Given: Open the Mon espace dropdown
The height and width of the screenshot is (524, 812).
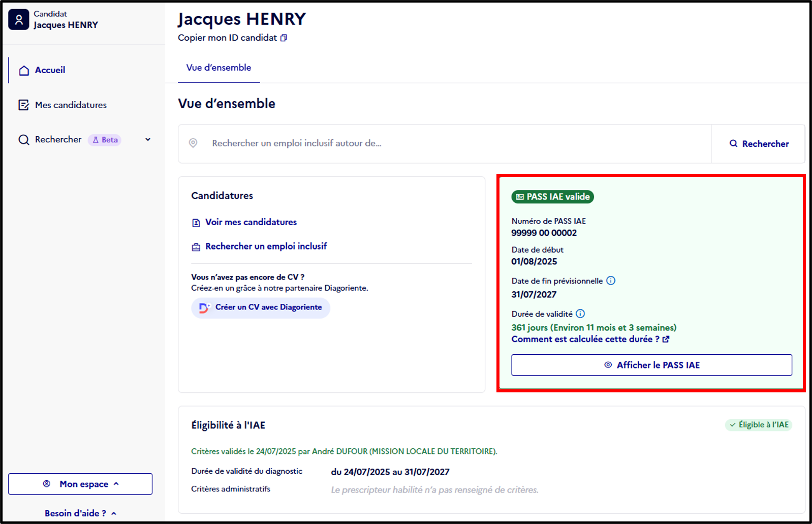Looking at the screenshot, I should tap(80, 484).
